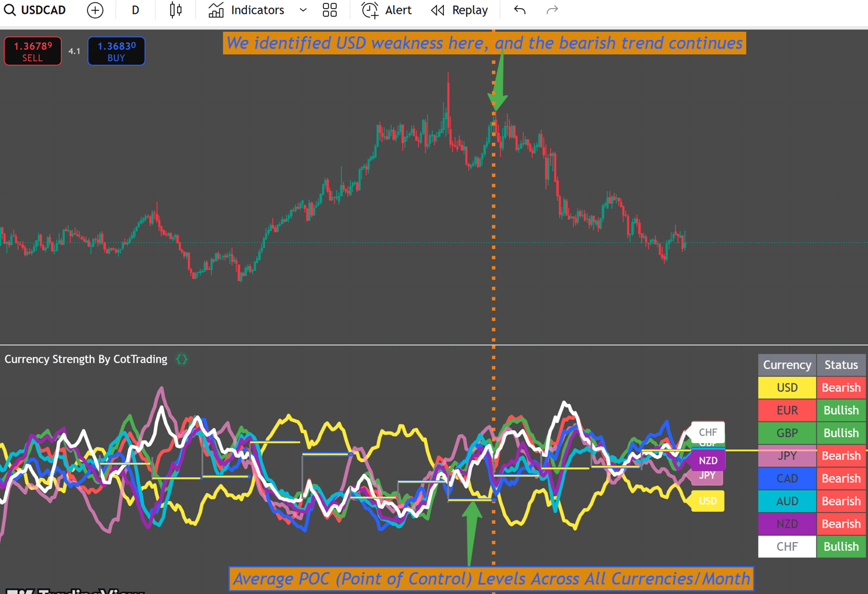
Task: Click the yellow USD line-end label on the chart
Action: 708,501
